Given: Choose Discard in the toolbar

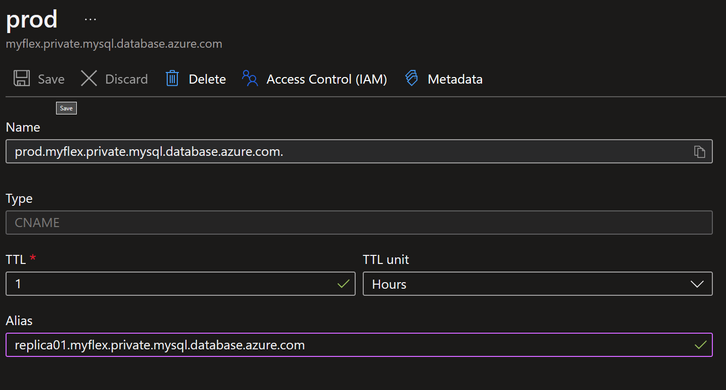Looking at the screenshot, I should (x=126, y=79).
